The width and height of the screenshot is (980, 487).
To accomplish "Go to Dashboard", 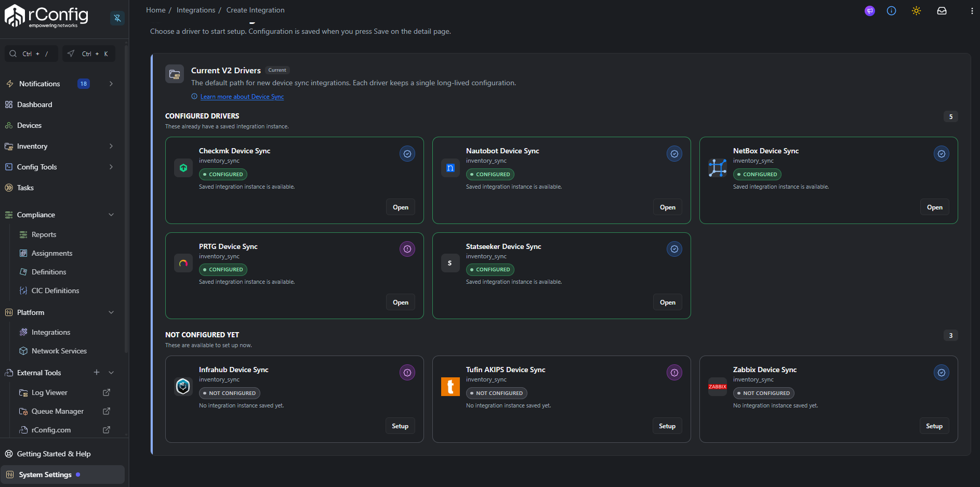I will pos(34,104).
